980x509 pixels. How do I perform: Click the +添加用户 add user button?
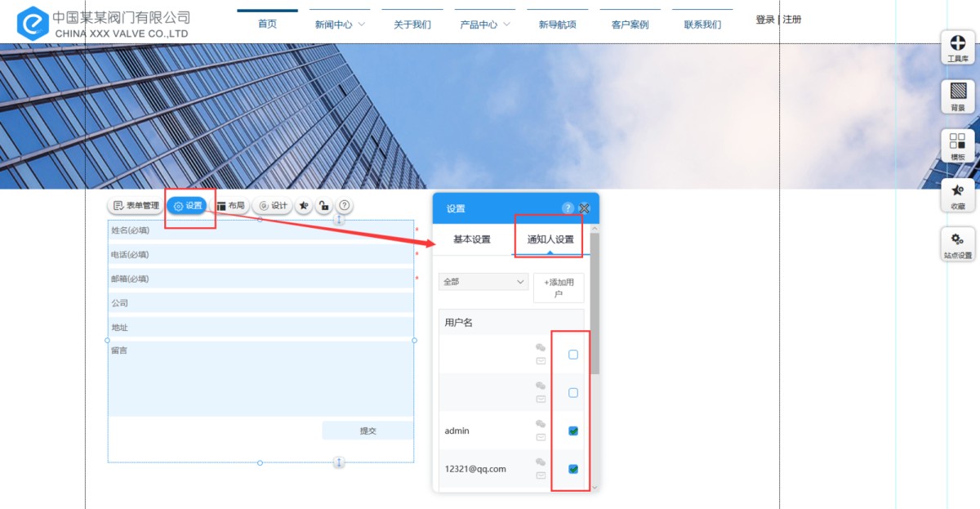(559, 288)
